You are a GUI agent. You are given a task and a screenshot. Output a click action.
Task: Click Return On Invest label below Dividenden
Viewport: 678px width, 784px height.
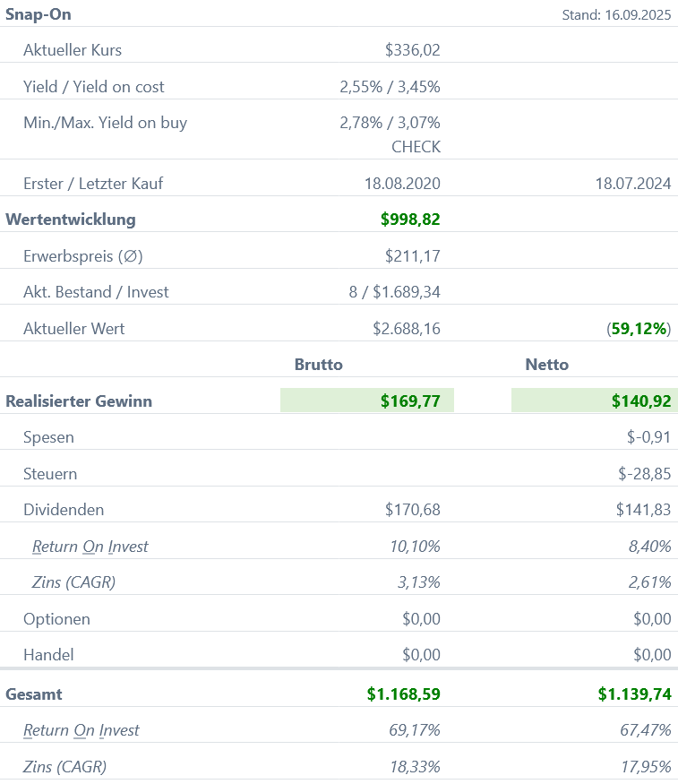click(x=90, y=547)
